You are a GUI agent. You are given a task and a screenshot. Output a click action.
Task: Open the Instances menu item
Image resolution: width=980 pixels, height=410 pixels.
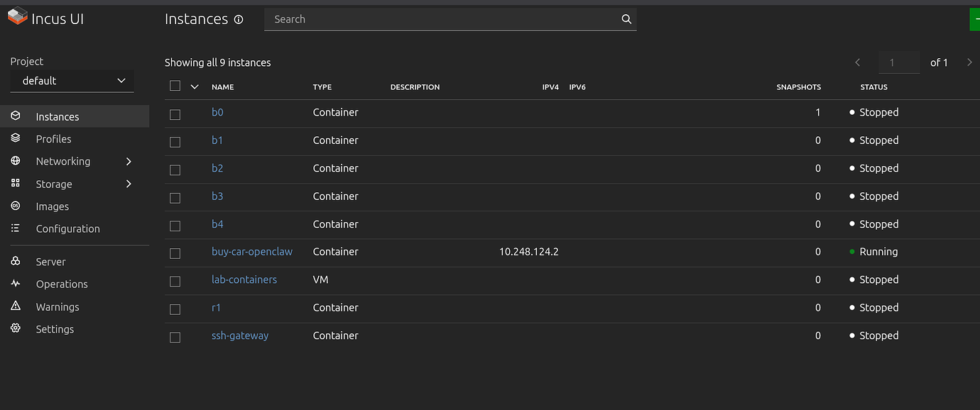[x=58, y=116]
